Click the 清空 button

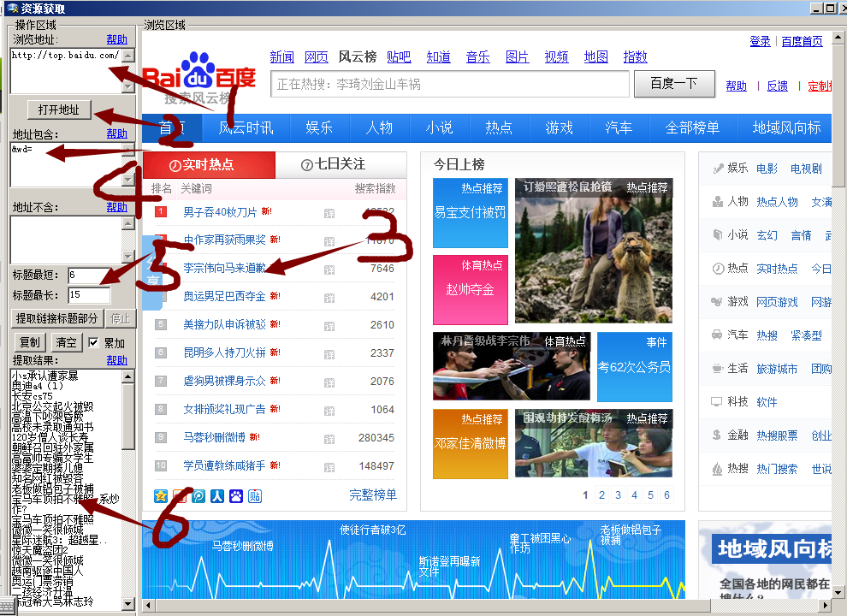click(67, 342)
